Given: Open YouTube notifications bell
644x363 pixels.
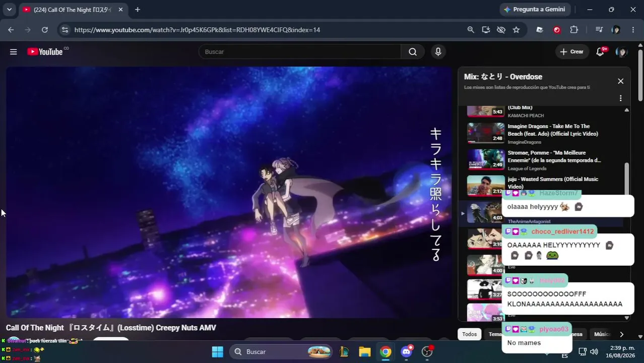Looking at the screenshot, I should pyautogui.click(x=600, y=52).
